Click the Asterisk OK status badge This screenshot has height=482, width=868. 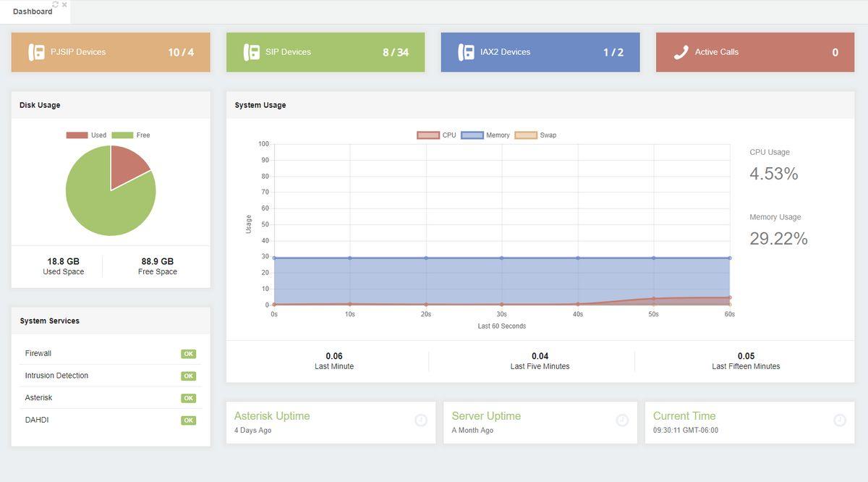coord(188,398)
